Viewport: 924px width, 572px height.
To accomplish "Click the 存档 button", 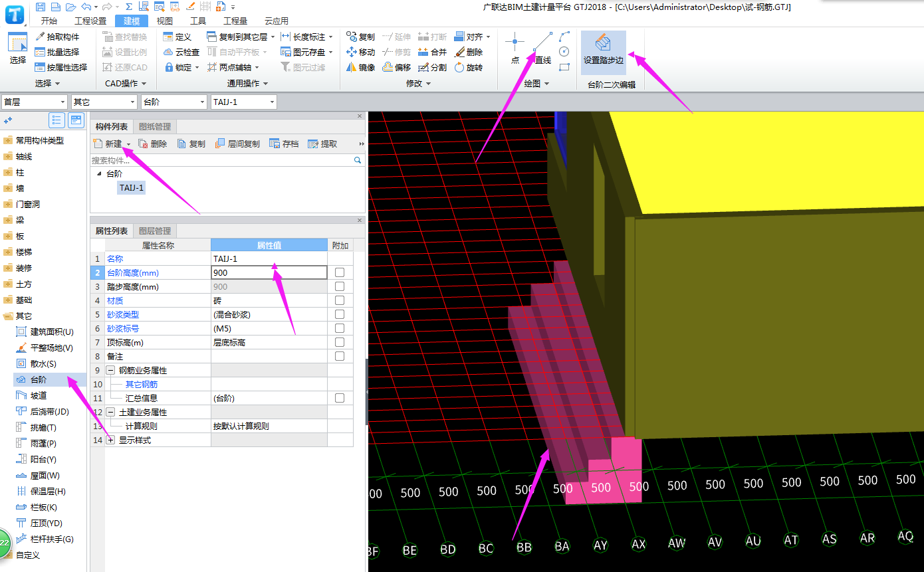I will click(284, 143).
